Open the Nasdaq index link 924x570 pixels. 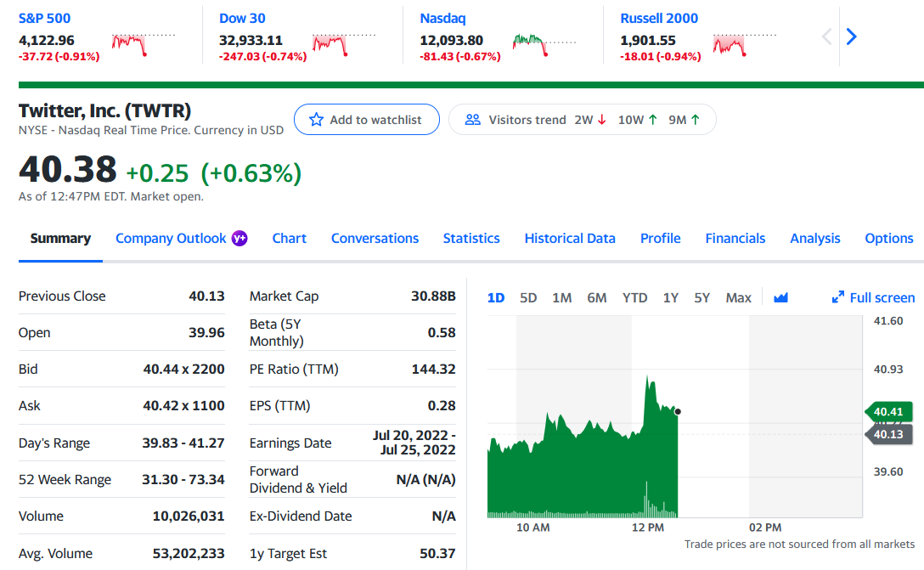tap(442, 19)
